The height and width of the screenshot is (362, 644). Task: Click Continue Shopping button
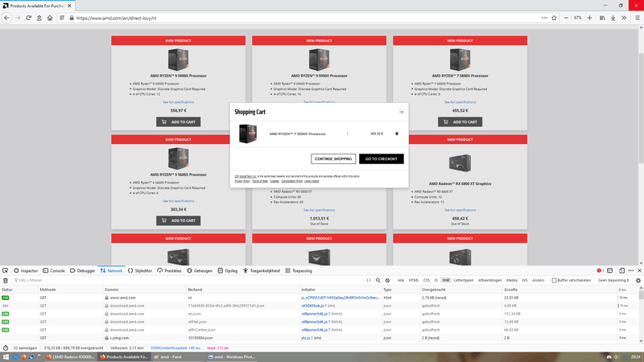coord(333,158)
